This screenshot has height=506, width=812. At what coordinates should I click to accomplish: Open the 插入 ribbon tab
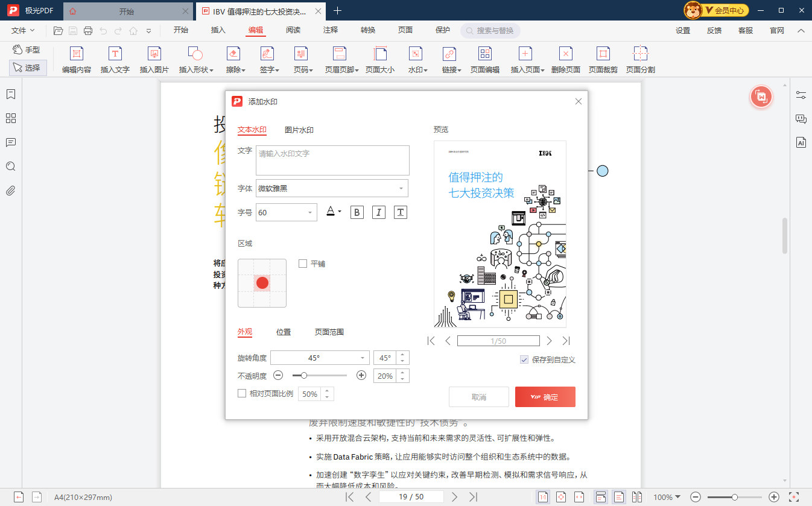click(x=218, y=30)
